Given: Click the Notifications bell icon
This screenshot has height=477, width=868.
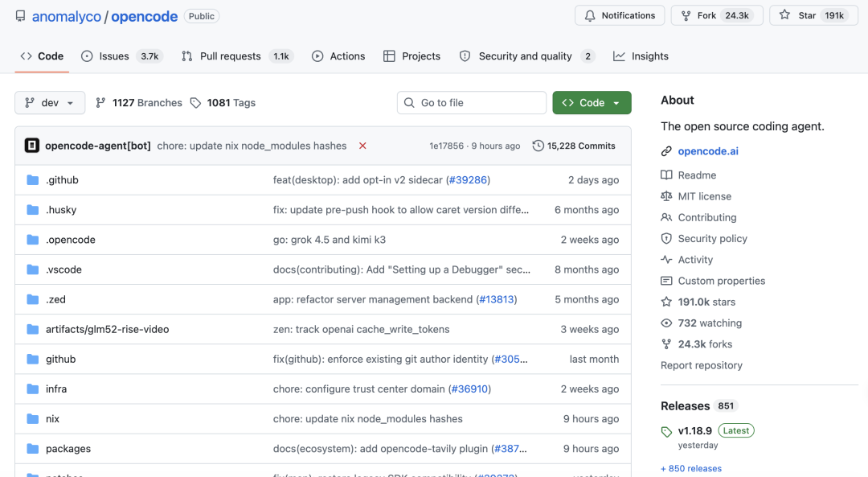Looking at the screenshot, I should click(x=590, y=15).
